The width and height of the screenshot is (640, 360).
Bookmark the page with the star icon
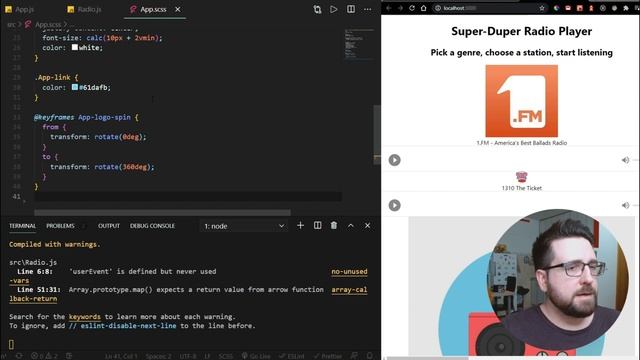tap(542, 8)
